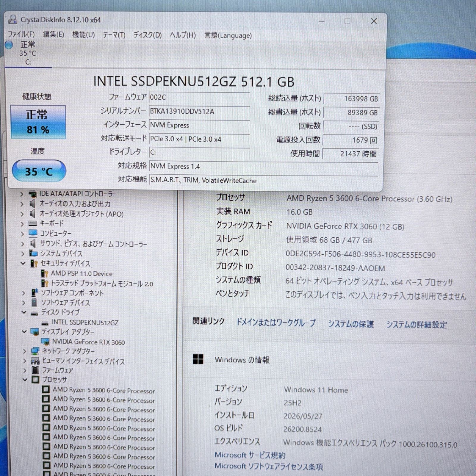Screen dimensions: 476x476
Task: Open the Microsoft ソフトウェアライセンス条項 link
Action: (269, 466)
